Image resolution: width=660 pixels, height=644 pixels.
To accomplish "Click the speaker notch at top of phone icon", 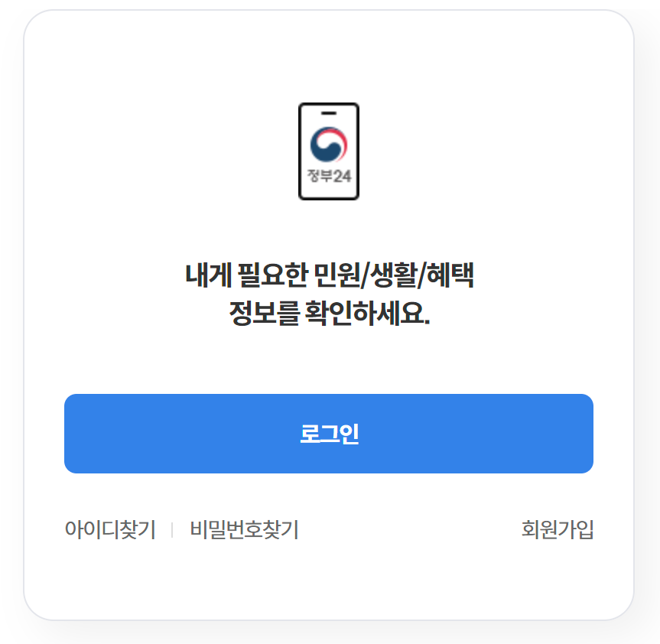I will point(329,113).
